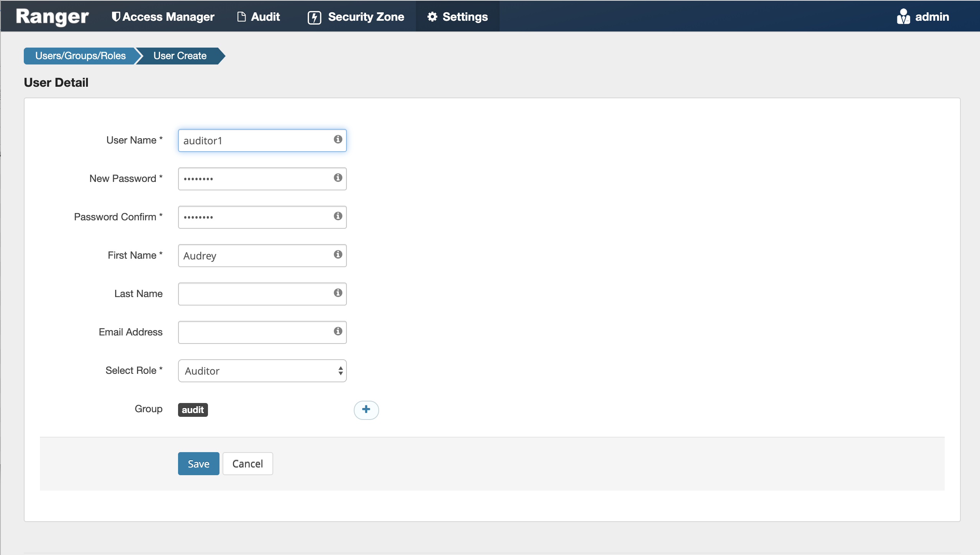Click the admin user profile icon

[x=903, y=17]
